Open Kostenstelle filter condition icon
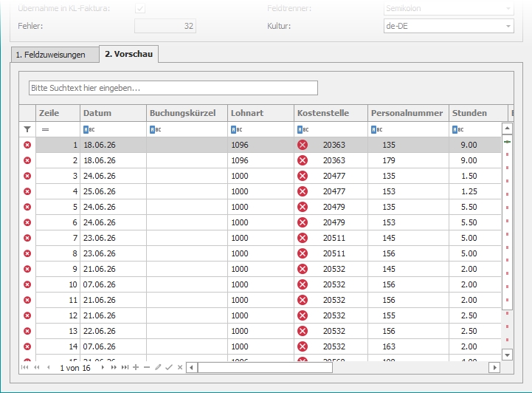The height and width of the screenshot is (393, 532). coord(303,129)
